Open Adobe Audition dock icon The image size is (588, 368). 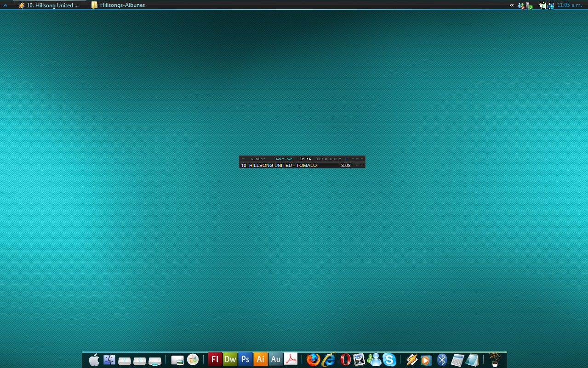(275, 359)
